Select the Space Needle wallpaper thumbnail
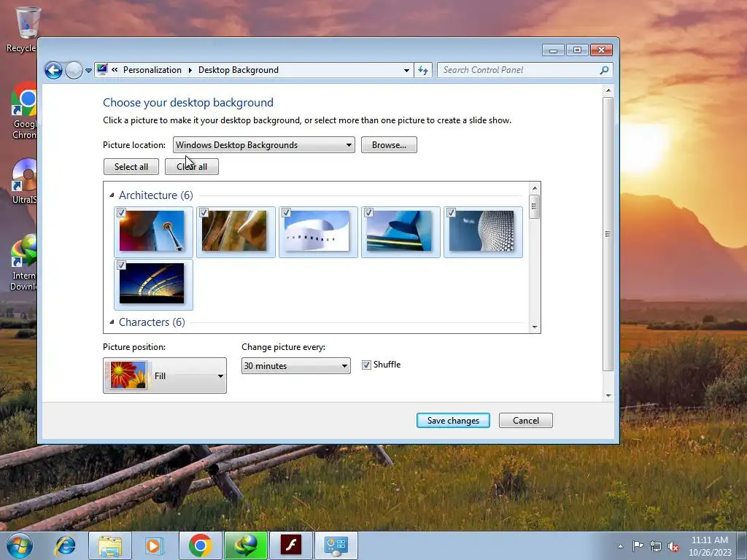Screen dimensions: 747x560 pyautogui.click(x=152, y=231)
